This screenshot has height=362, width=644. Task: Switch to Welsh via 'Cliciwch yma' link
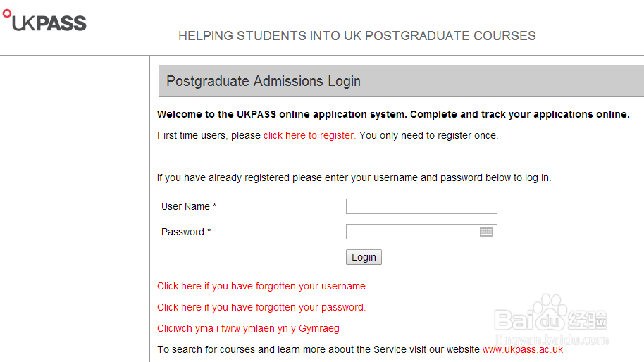click(x=248, y=329)
